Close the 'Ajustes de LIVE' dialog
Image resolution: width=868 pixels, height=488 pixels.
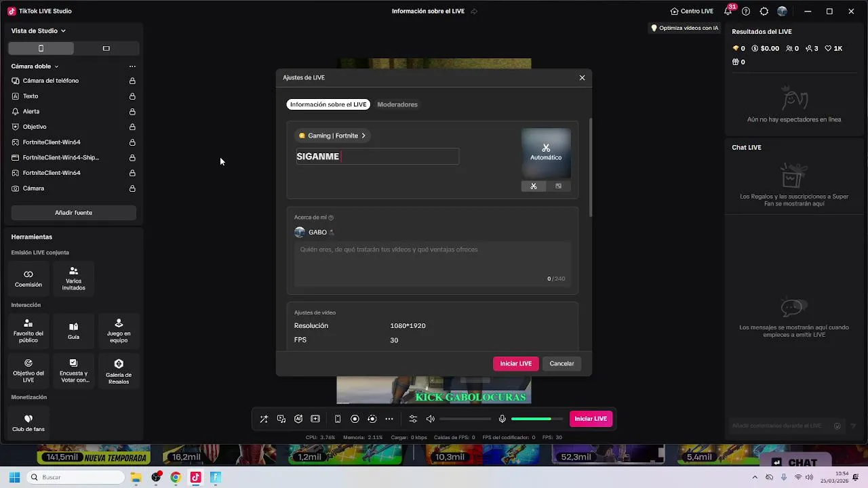pos(582,78)
